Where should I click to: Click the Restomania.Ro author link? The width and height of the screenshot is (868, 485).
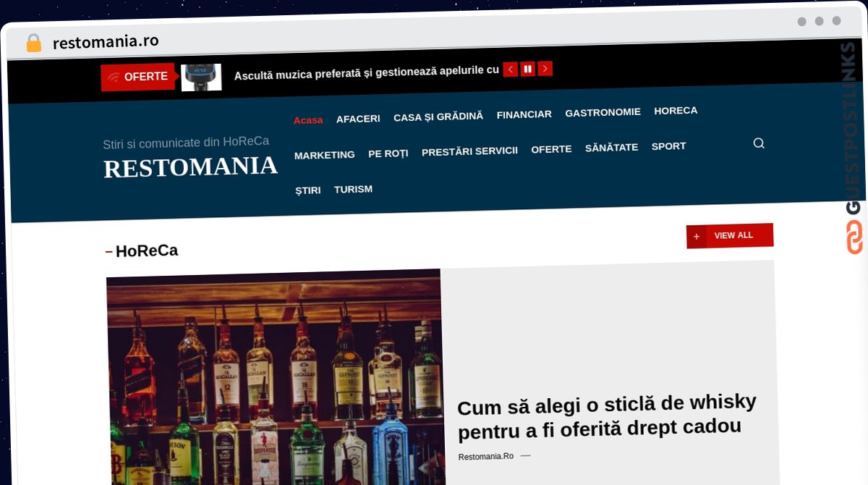click(x=486, y=457)
